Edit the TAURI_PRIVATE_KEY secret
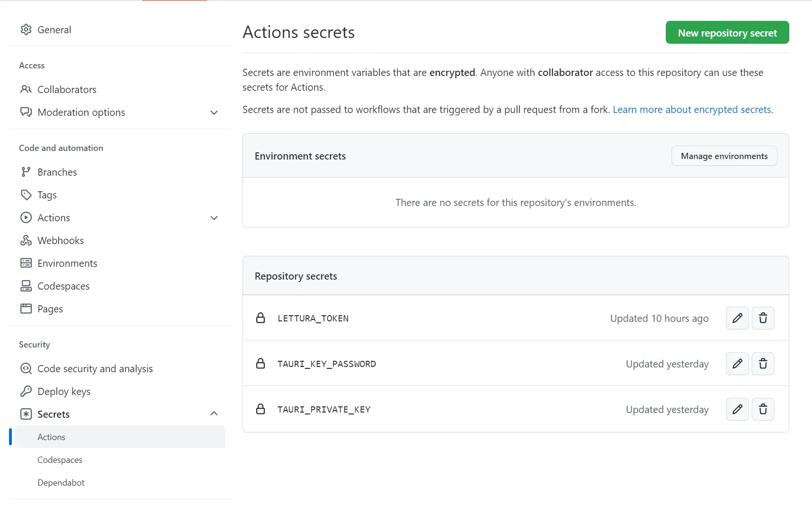812x507 pixels. coord(737,409)
